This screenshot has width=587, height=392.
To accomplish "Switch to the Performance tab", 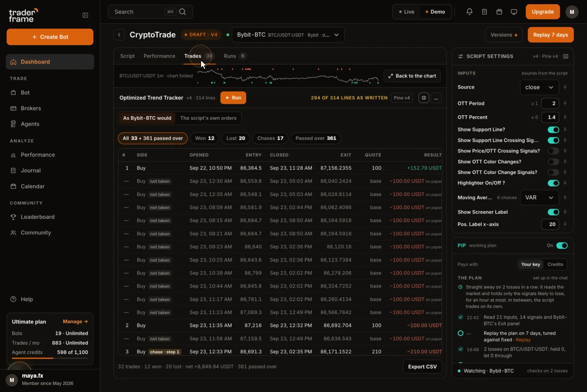I will (x=159, y=56).
